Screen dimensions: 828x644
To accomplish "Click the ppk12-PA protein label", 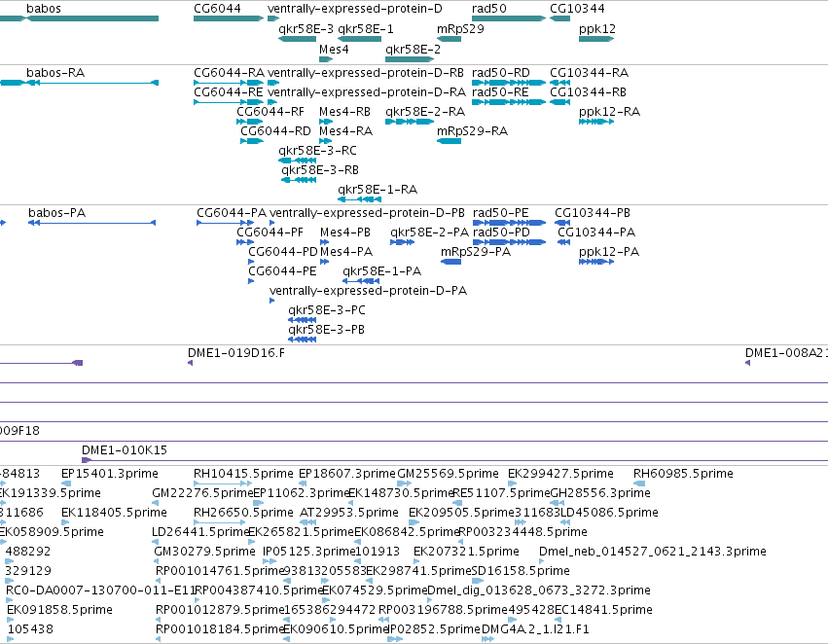I will 609,252.
